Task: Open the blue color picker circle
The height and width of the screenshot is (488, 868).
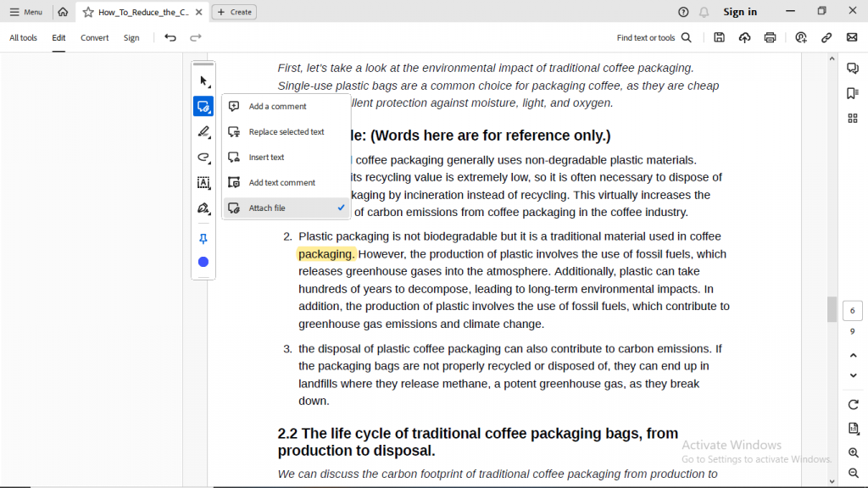Action: (203, 262)
